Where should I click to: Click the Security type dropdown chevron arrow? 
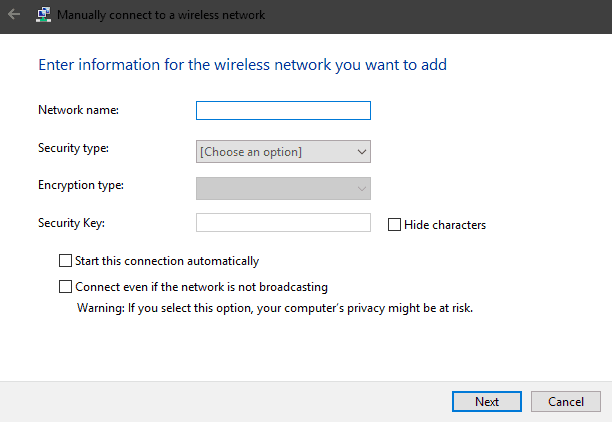pyautogui.click(x=361, y=152)
